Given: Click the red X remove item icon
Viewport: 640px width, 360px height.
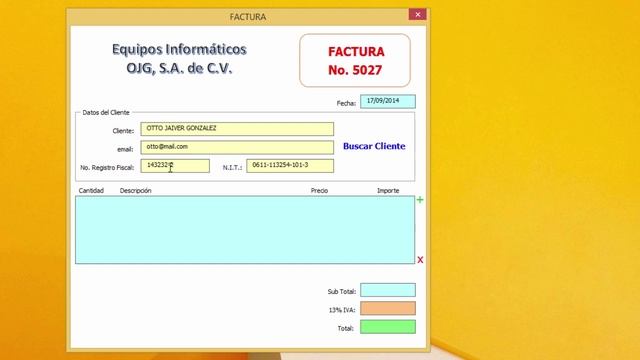Looking at the screenshot, I should [x=420, y=260].
